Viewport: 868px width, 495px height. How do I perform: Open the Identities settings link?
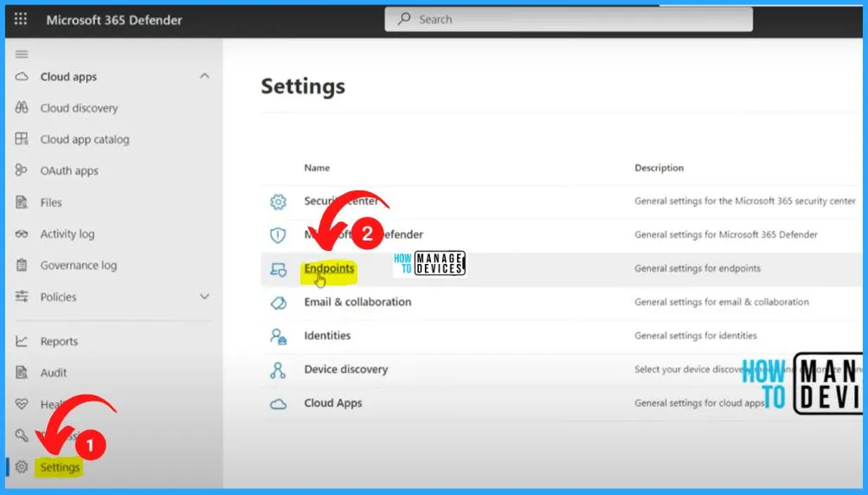(x=327, y=336)
